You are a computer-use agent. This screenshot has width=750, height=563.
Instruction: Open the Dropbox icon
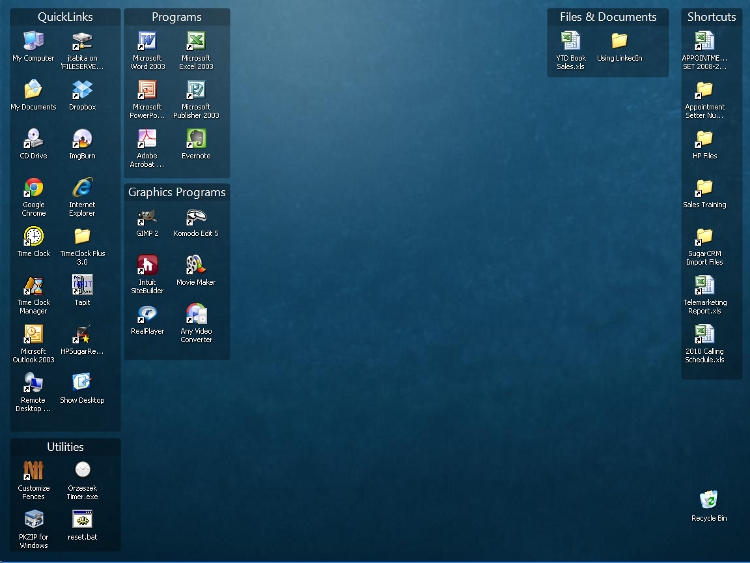click(x=82, y=90)
